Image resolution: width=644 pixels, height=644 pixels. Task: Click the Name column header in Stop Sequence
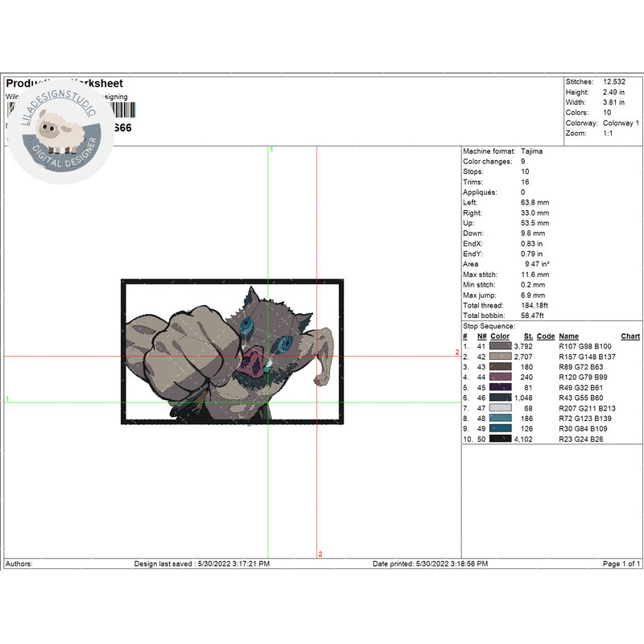(x=568, y=336)
